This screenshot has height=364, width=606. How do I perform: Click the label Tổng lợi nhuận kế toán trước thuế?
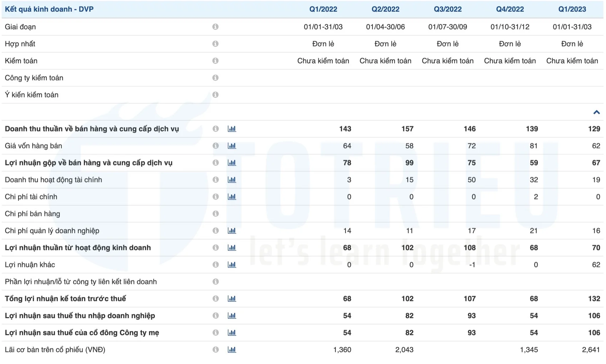click(x=66, y=299)
